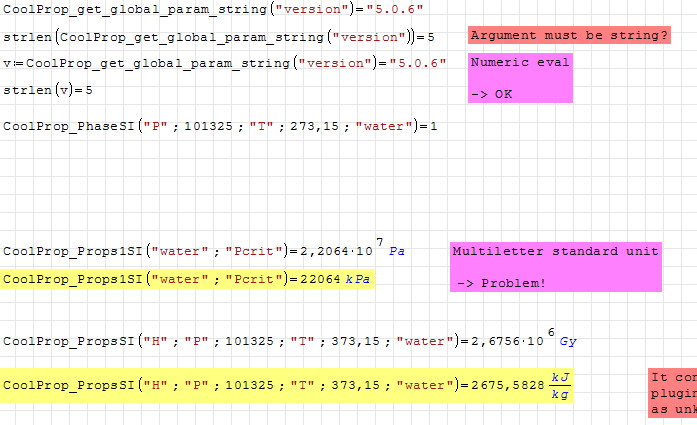Image resolution: width=697 pixels, height=425 pixels.
Task: Click the magenta 'Numeric eval -> OK' note
Action: 520,78
